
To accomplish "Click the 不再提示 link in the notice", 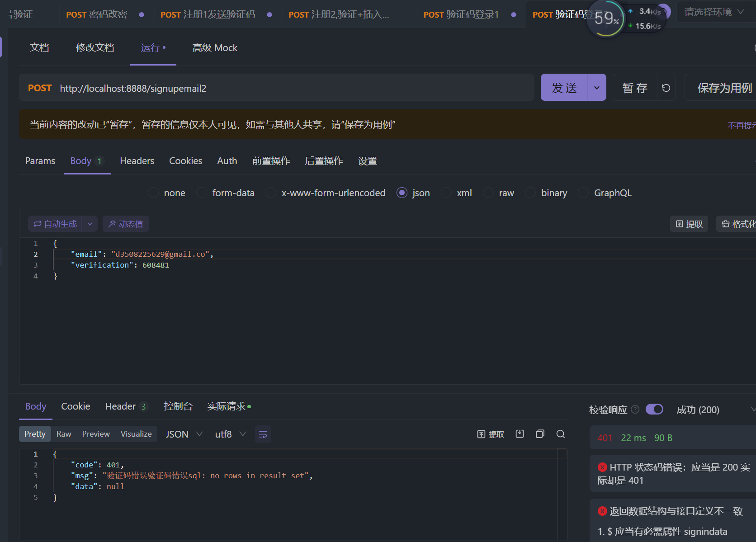I will (x=742, y=125).
